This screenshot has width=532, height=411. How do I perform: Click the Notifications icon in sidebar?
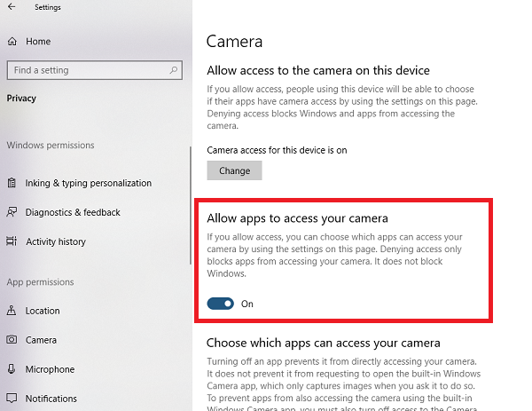[12, 399]
